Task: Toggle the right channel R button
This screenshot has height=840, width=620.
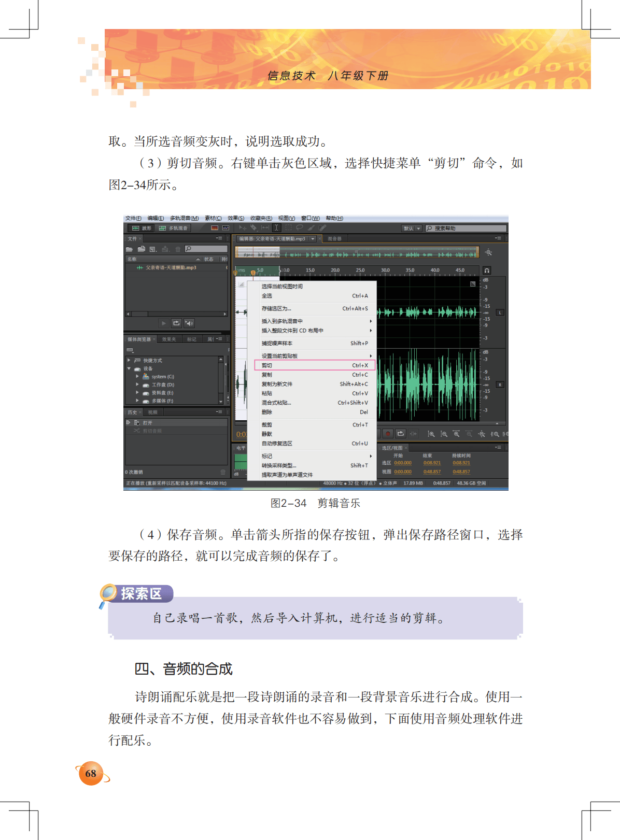Action: (x=500, y=385)
